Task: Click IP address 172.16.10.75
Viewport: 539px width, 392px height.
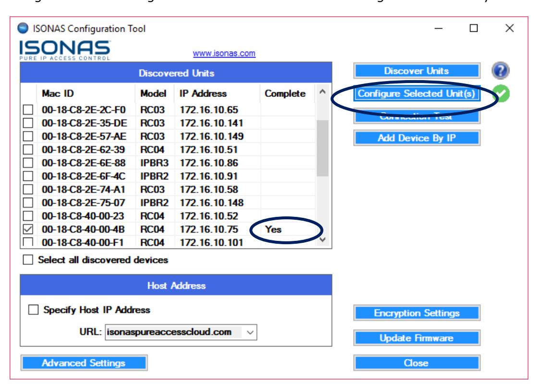Action: (x=209, y=229)
